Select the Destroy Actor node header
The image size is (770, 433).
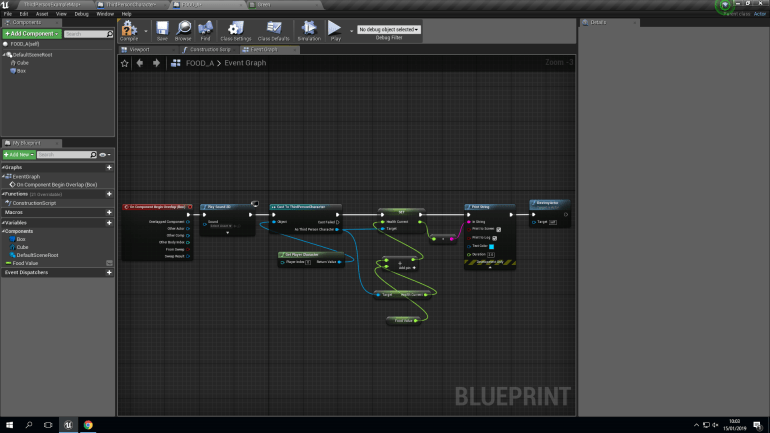550,204
